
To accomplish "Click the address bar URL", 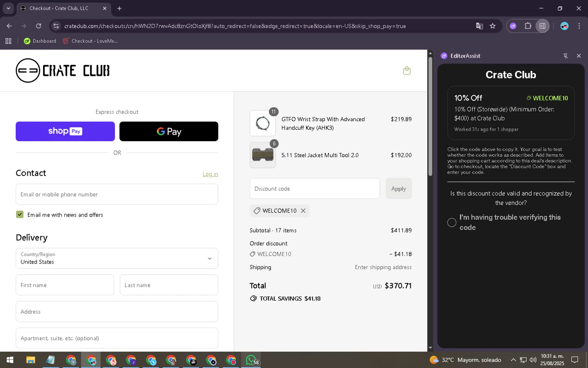I will tap(235, 26).
